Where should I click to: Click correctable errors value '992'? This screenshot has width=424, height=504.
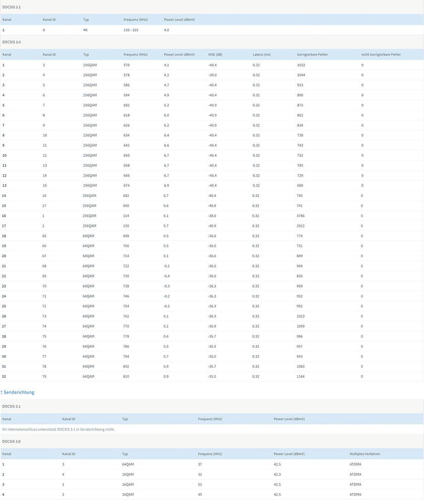pos(299,306)
